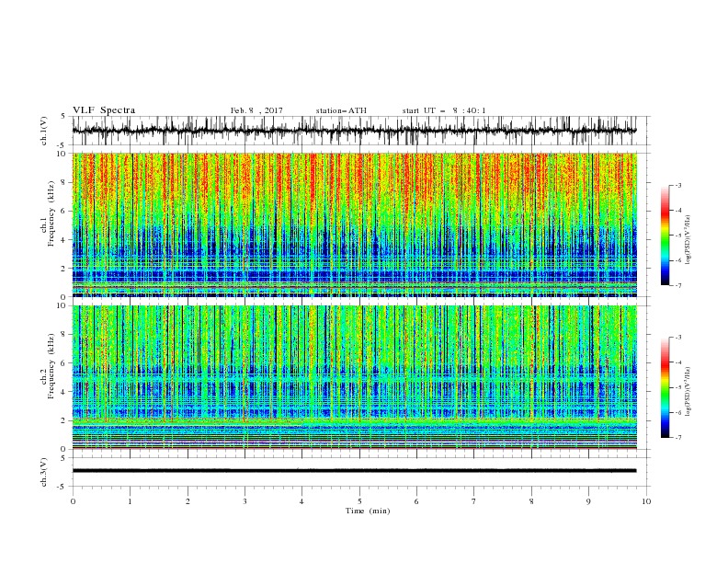Click time-axis tick label "9"
The image size is (728, 563).
tap(588, 501)
